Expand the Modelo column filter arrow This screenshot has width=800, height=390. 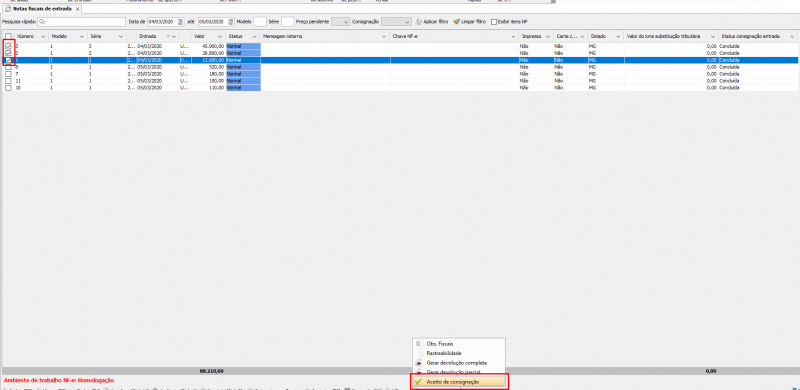pos(81,36)
